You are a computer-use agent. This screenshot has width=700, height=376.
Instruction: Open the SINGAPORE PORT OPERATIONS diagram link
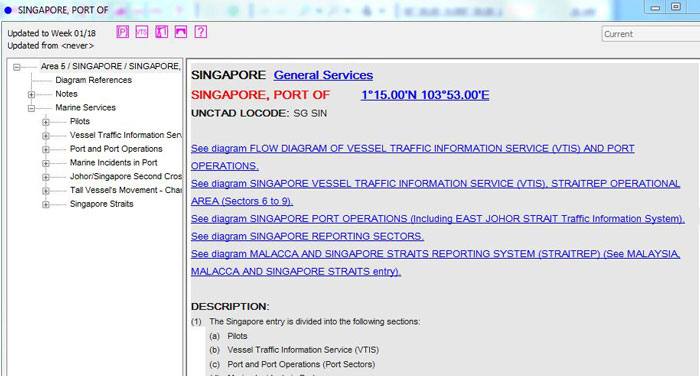[x=438, y=219]
